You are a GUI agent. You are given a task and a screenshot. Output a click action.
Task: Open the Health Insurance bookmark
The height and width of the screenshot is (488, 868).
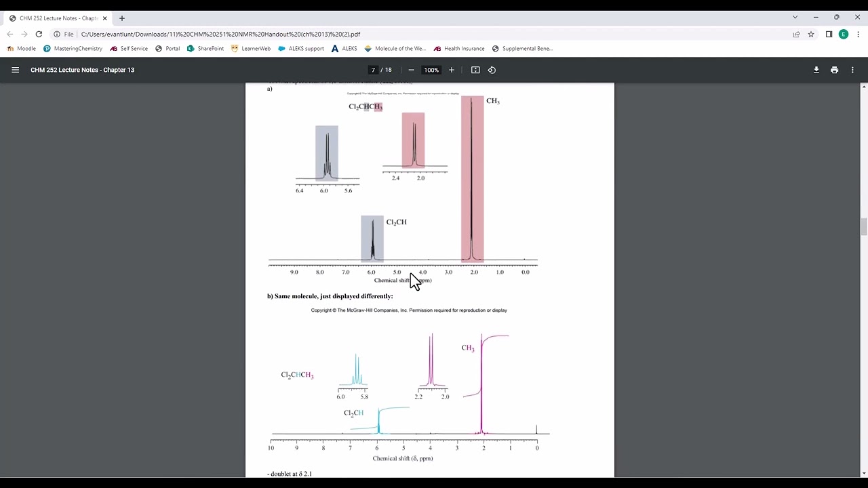pyautogui.click(x=459, y=49)
